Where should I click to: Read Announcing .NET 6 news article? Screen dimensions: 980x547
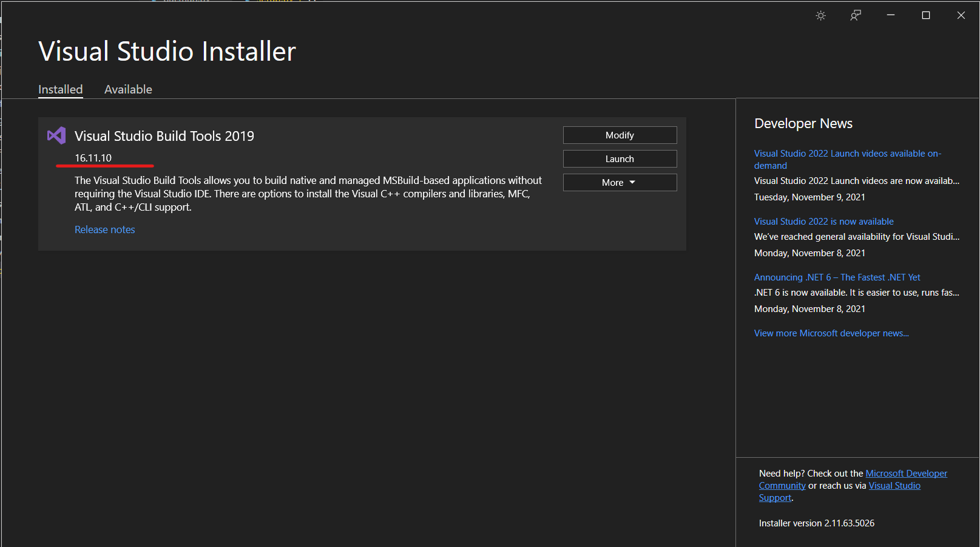pyautogui.click(x=837, y=277)
